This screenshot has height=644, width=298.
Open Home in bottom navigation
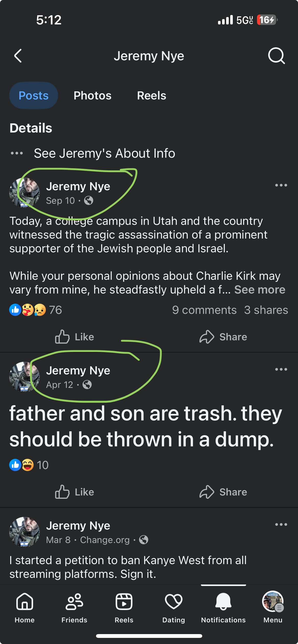(x=24, y=607)
